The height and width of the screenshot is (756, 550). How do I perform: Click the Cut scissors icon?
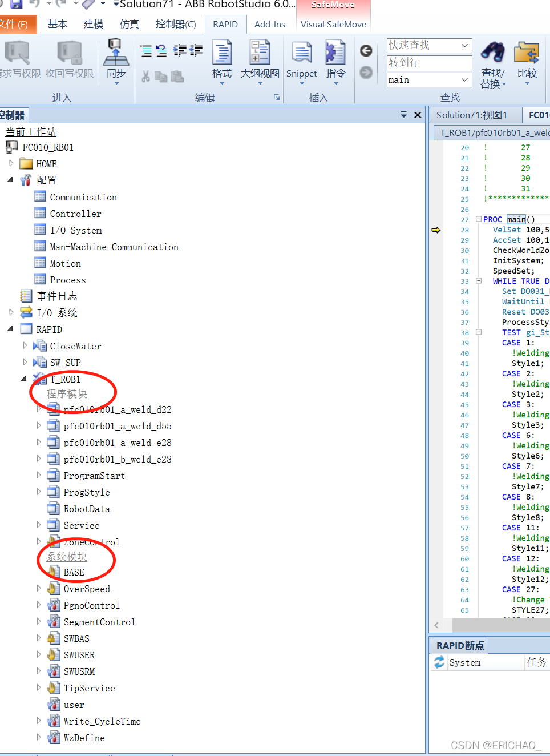146,76
